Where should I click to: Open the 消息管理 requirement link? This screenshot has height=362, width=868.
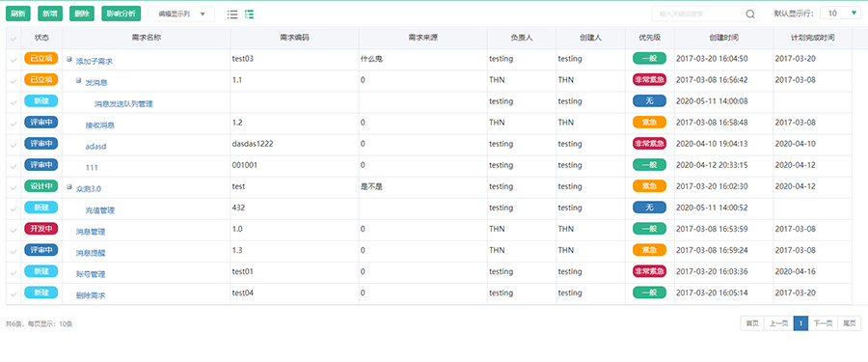91,232
